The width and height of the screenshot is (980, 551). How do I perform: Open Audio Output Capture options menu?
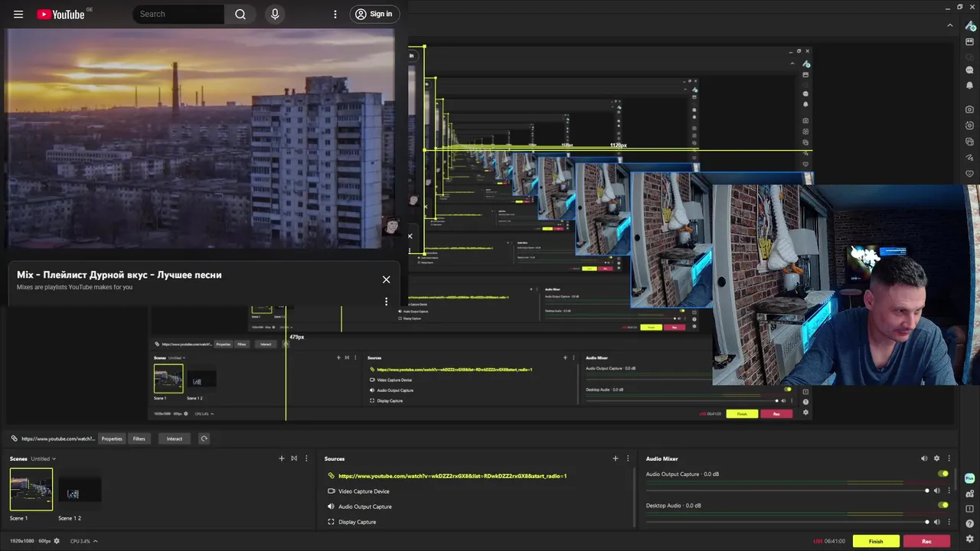tap(949, 491)
